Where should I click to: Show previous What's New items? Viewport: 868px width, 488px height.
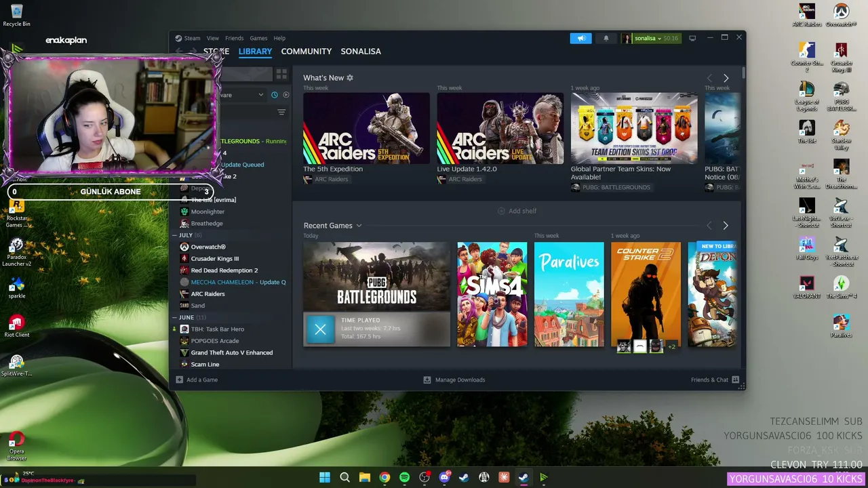(709, 78)
